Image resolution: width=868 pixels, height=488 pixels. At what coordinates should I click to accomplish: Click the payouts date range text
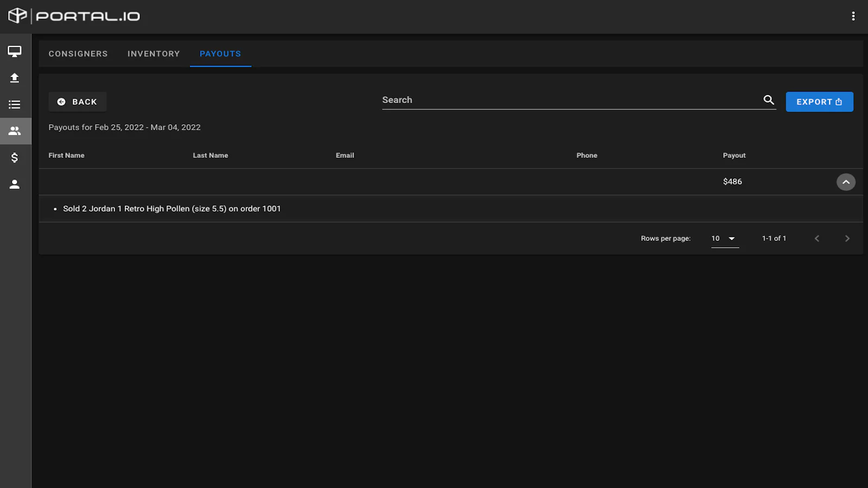pyautogui.click(x=124, y=127)
